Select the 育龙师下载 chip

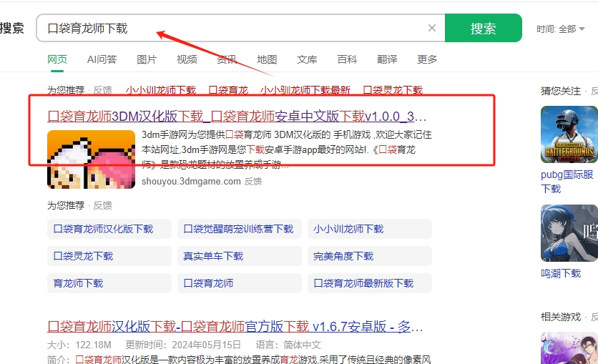(109, 283)
